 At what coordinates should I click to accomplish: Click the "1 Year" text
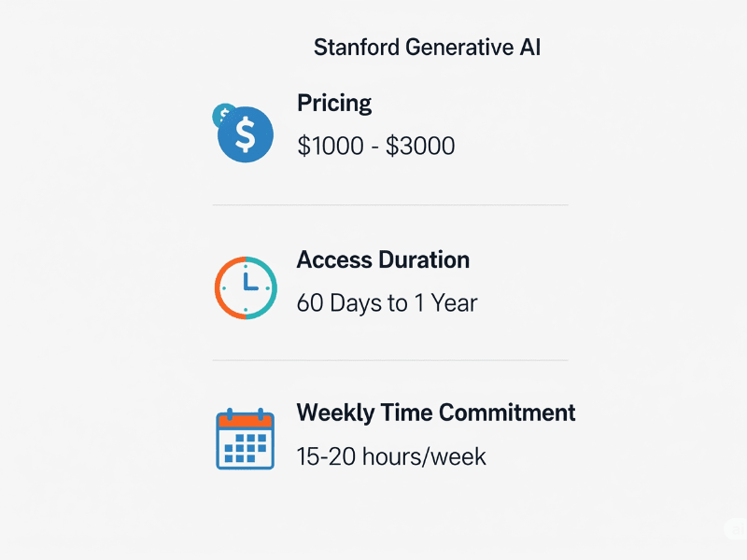tap(446, 302)
